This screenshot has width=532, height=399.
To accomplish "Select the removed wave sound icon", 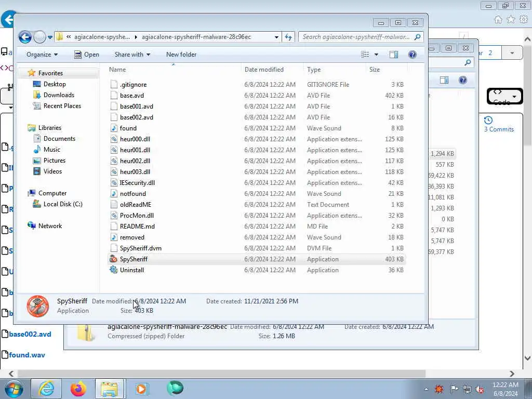I will point(114,237).
